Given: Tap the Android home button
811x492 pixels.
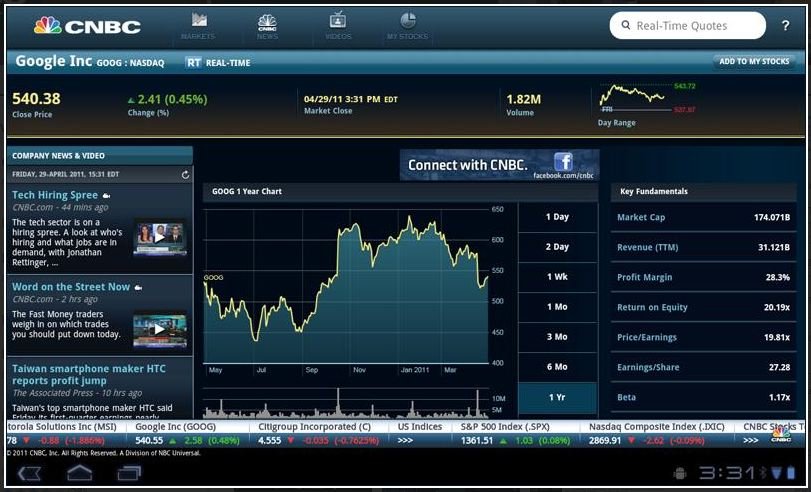Looking at the screenshot, I should pos(79,473).
